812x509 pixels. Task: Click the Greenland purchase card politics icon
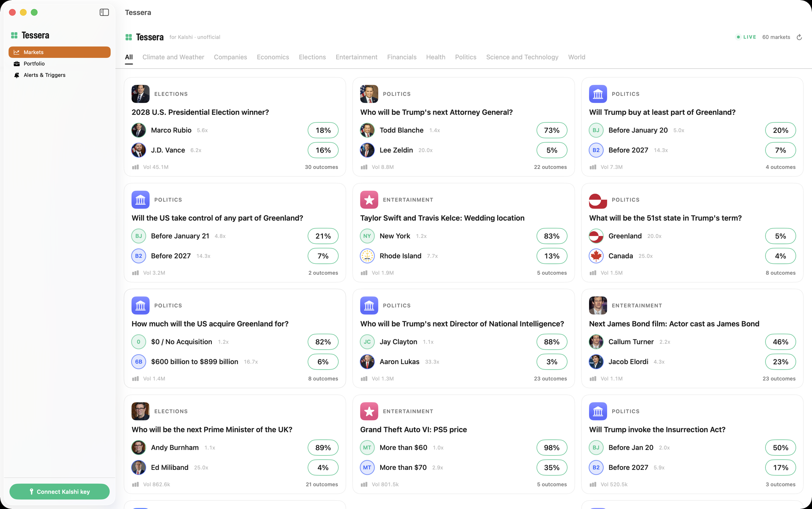tap(598, 94)
